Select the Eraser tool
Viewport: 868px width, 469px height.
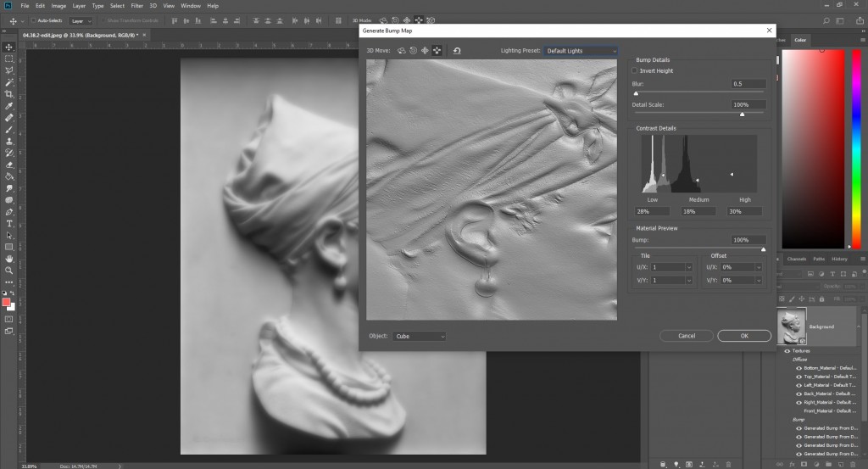pyautogui.click(x=8, y=165)
